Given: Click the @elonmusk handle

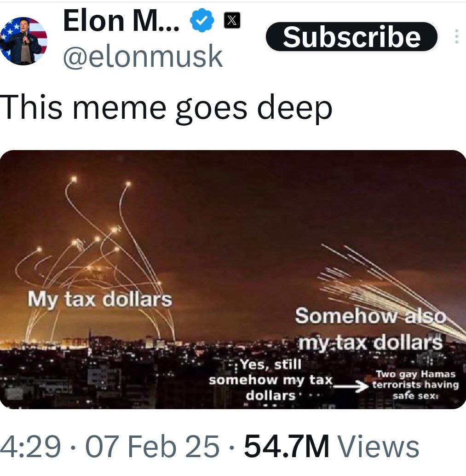Looking at the screenshot, I should pyautogui.click(x=143, y=56).
